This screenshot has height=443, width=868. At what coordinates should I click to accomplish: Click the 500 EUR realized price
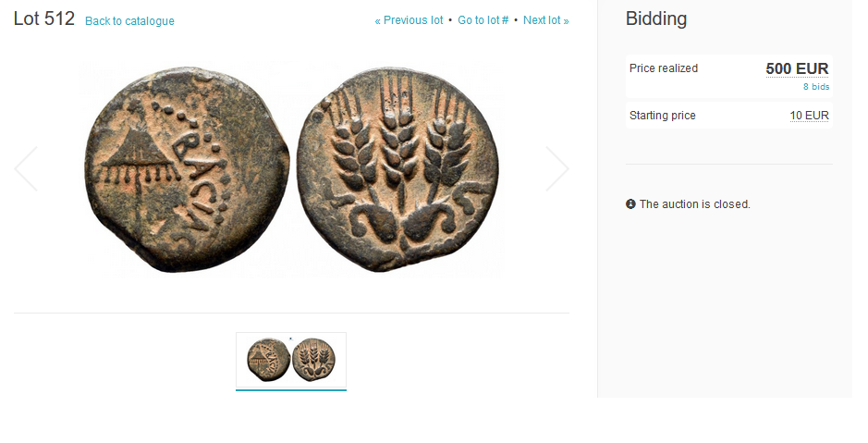797,68
